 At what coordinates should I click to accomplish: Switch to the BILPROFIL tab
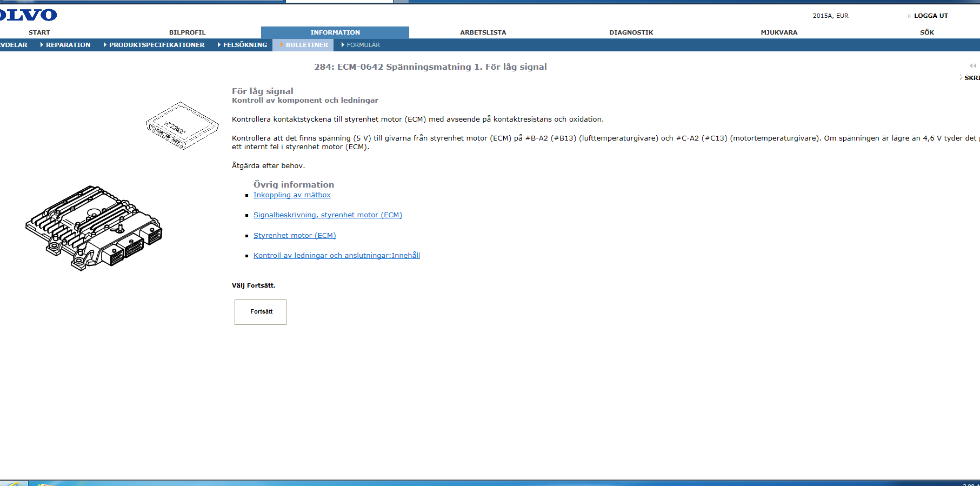(x=187, y=32)
